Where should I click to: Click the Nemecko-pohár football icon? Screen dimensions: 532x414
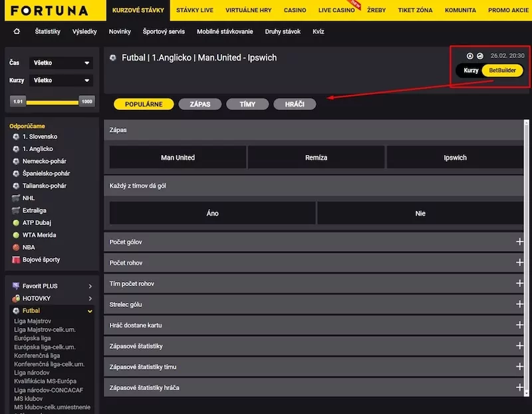tap(16, 161)
